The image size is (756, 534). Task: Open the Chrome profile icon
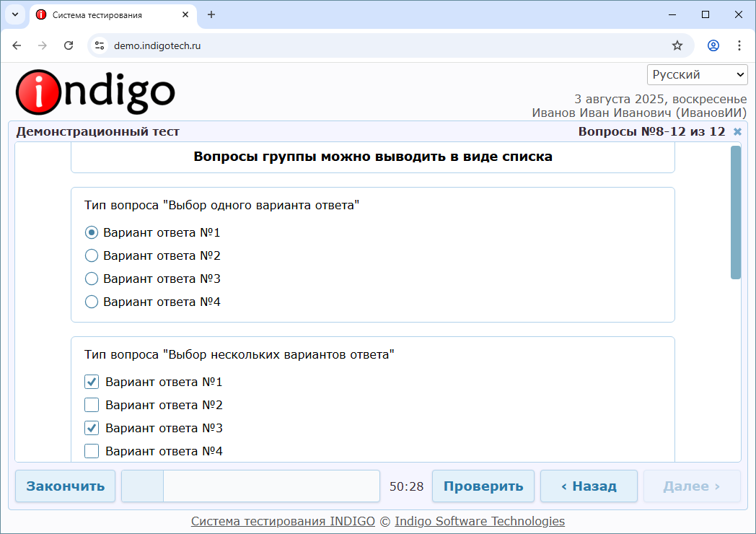[x=713, y=45]
